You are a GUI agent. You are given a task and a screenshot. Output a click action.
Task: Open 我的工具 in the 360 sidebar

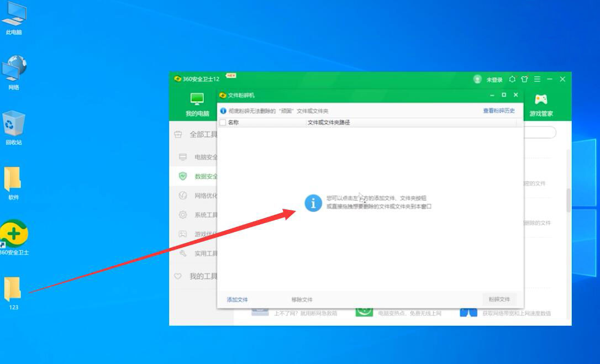[203, 276]
